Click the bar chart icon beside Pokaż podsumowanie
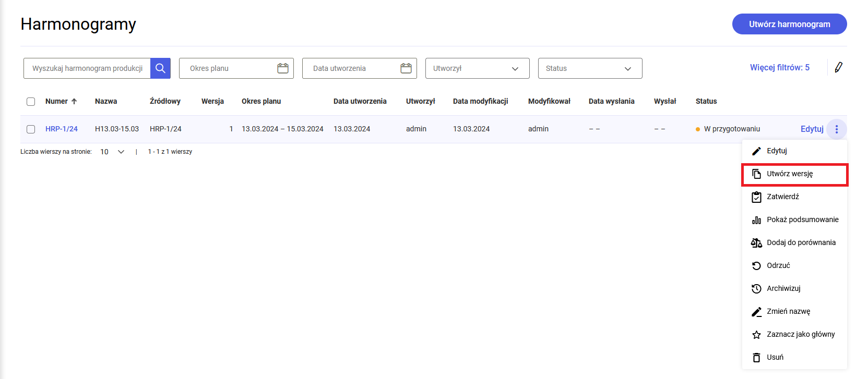Viewport: 868px width, 379px height. (x=756, y=220)
